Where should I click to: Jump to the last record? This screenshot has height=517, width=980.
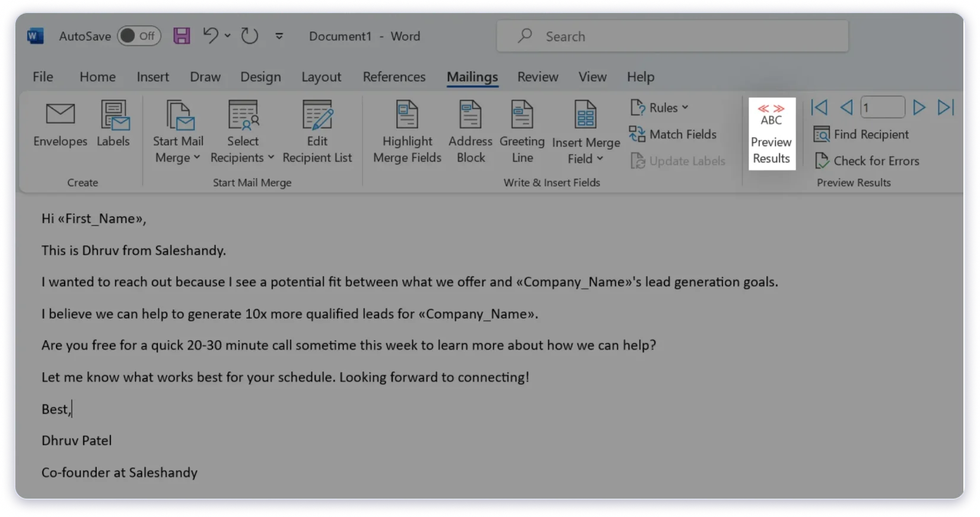(x=946, y=107)
